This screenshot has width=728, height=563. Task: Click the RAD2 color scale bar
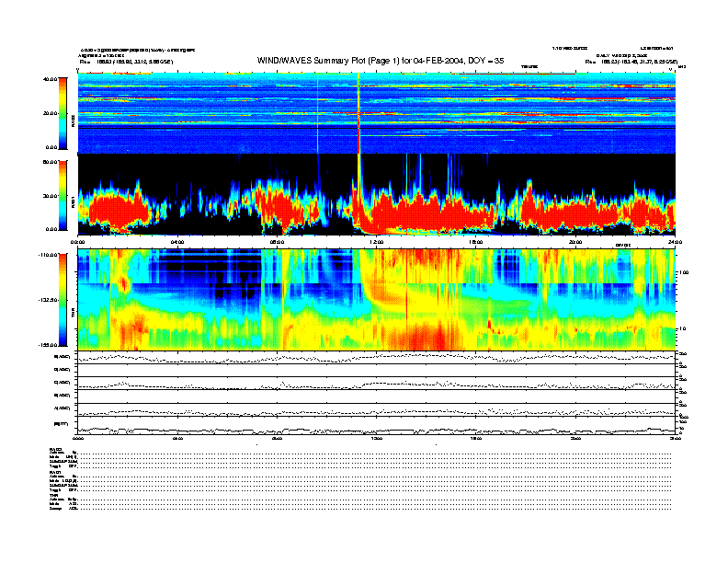(x=63, y=113)
